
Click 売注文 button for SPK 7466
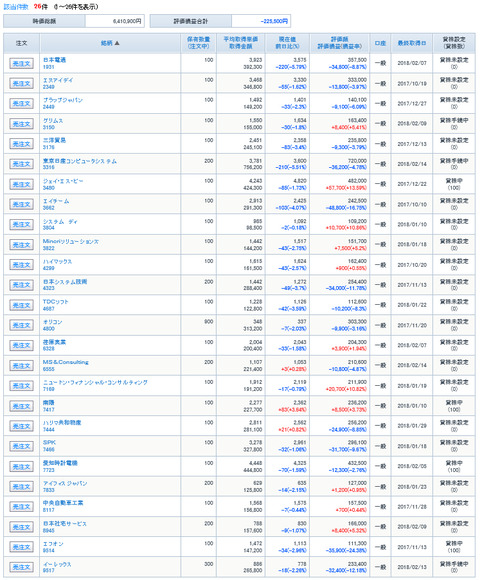tap(21, 446)
